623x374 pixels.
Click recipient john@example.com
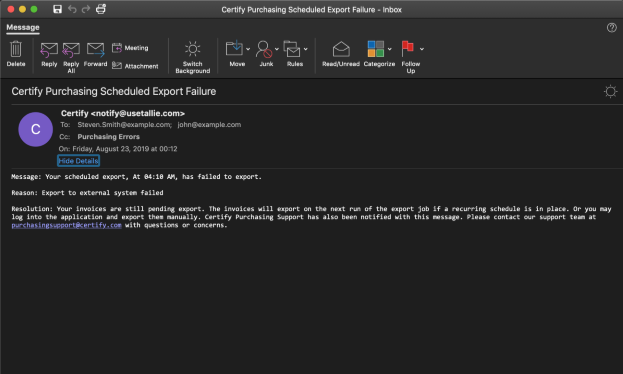pyautogui.click(x=209, y=124)
